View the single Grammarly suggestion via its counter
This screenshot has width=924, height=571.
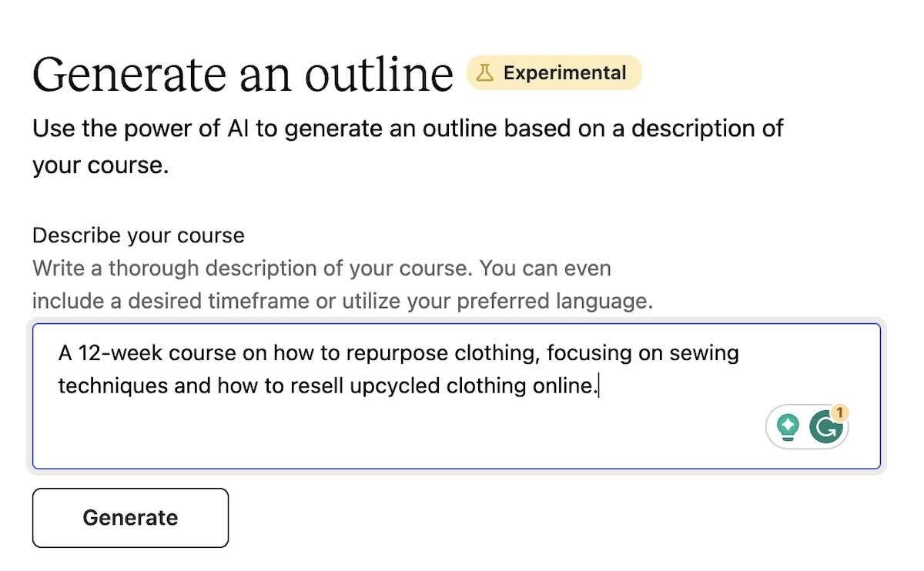coord(840,413)
